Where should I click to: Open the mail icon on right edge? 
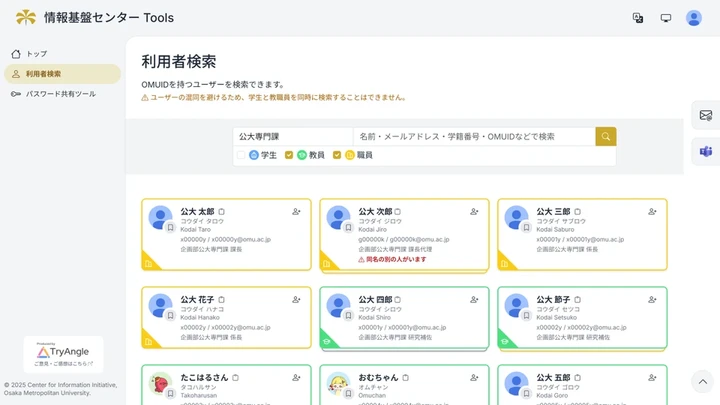[x=706, y=115]
